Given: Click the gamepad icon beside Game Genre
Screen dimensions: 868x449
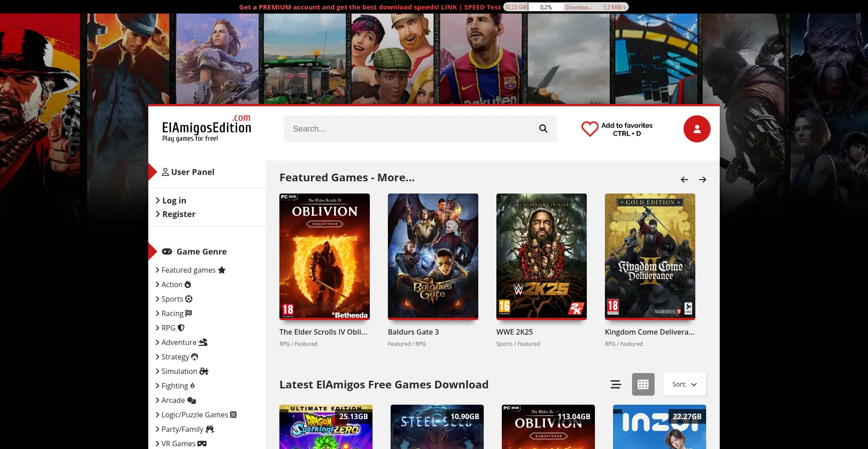Looking at the screenshot, I should click(167, 251).
